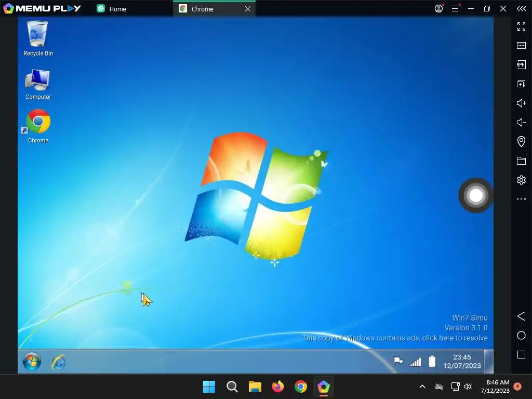This screenshot has height=399, width=532.
Task: Open the Windows 11 Start button
Action: (x=209, y=387)
